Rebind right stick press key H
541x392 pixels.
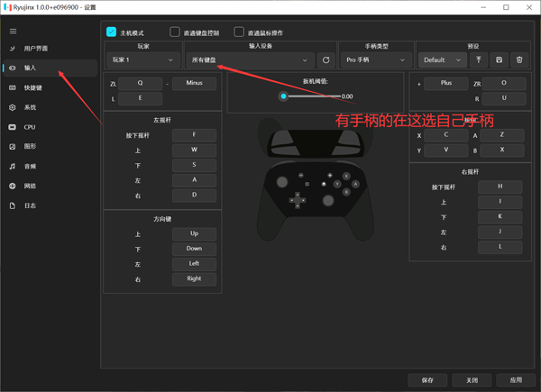500,187
